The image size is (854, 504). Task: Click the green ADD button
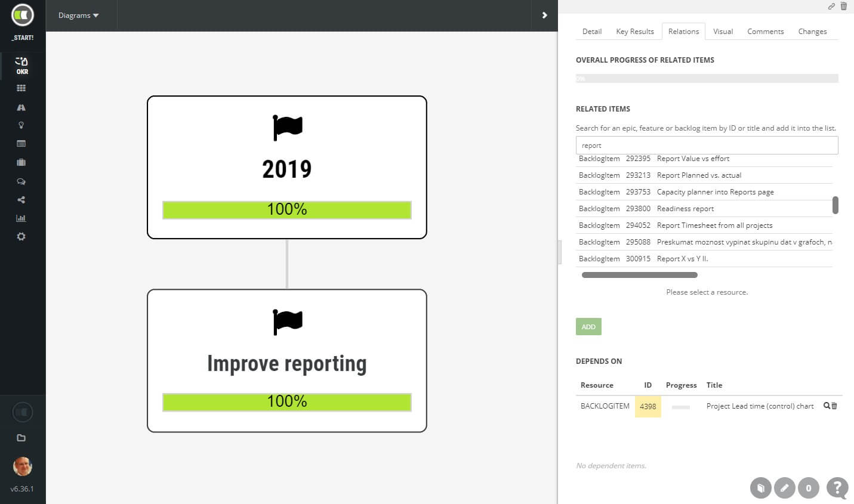coord(588,327)
